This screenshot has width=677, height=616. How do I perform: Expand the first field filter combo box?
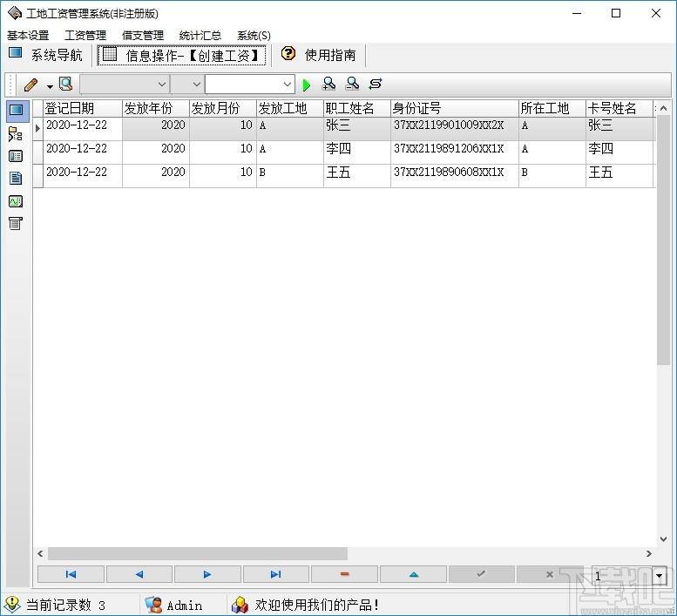coord(125,85)
